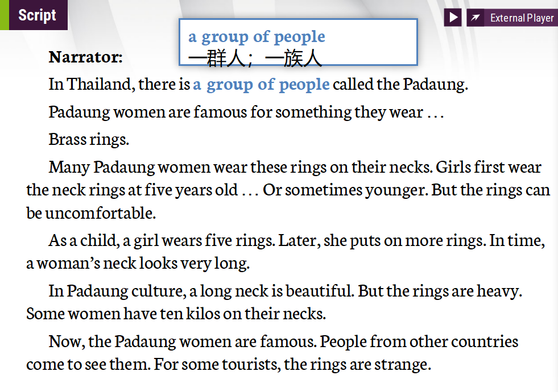This screenshot has width=558, height=392.
Task: Click "a woman's neck looks very long"
Action: point(138,264)
